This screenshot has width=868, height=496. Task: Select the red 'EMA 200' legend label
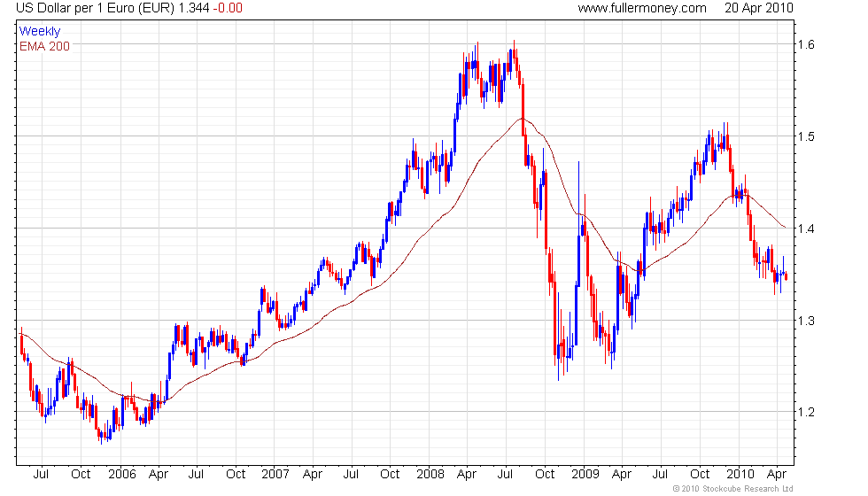click(x=45, y=46)
